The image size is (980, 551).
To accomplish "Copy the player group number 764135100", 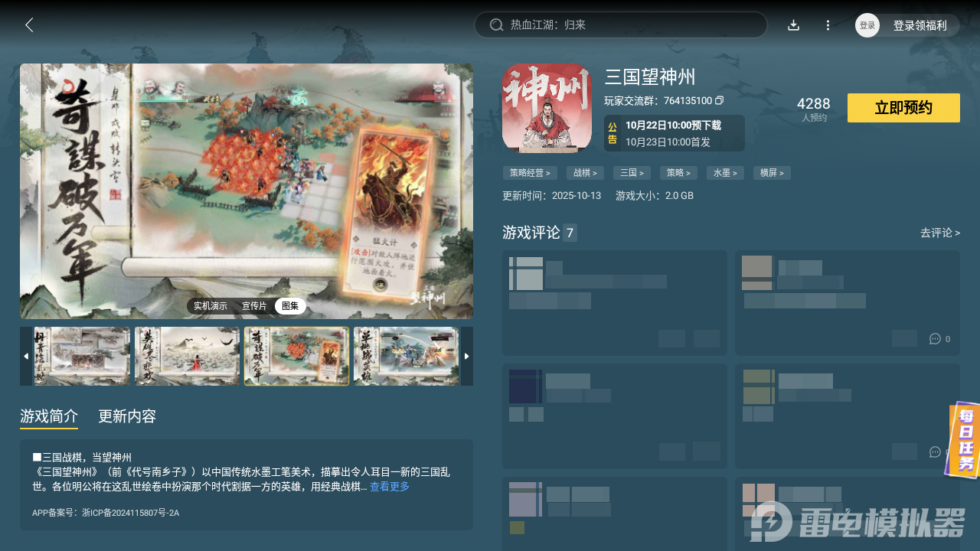I will pyautogui.click(x=717, y=100).
